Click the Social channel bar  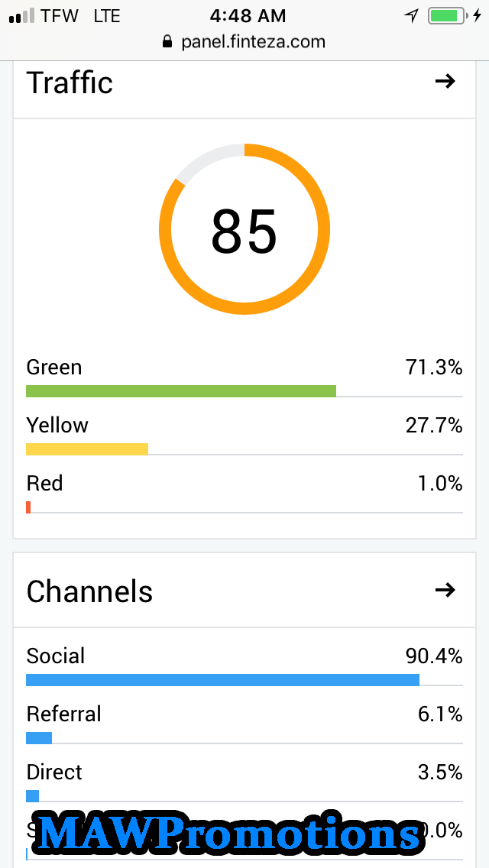(x=222, y=680)
